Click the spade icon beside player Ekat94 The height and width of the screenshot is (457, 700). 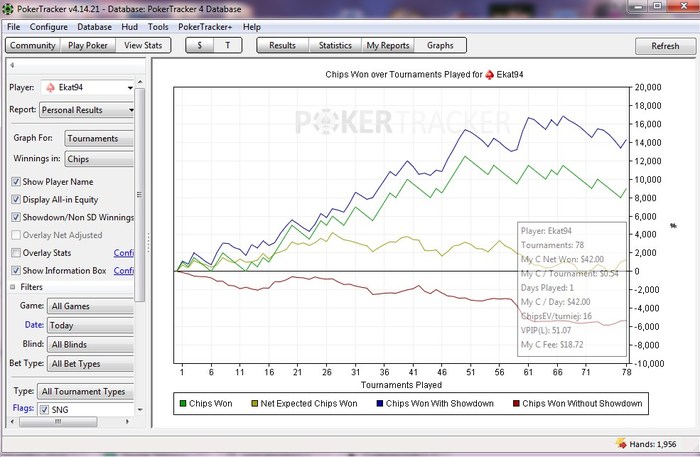(x=50, y=87)
